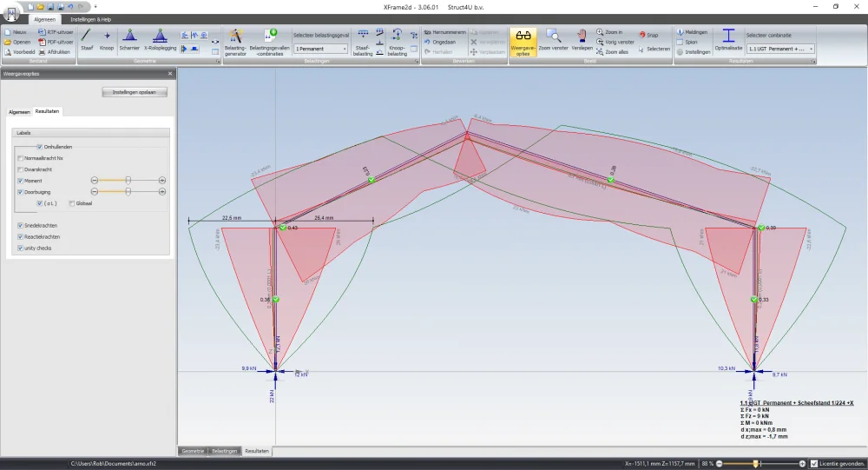Viewport: 868px width, 470px height.
Task: Toggle Weergave-opties glasses button
Action: [523, 42]
